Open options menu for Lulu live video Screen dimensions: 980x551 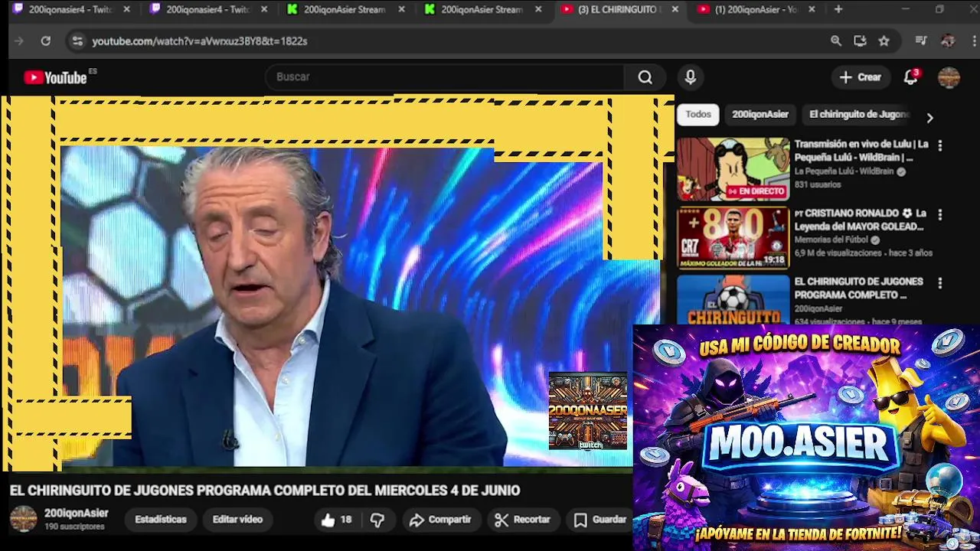coord(940,145)
